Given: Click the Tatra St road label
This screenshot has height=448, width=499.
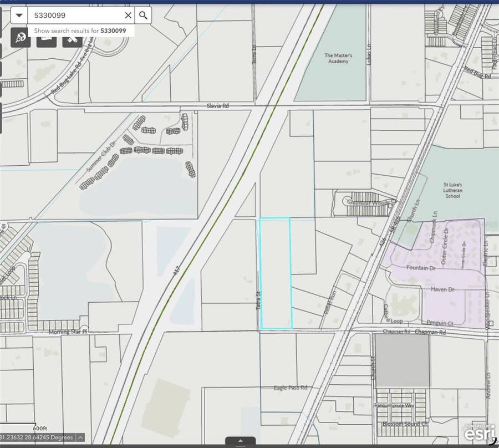Looking at the screenshot, I should click(258, 301).
